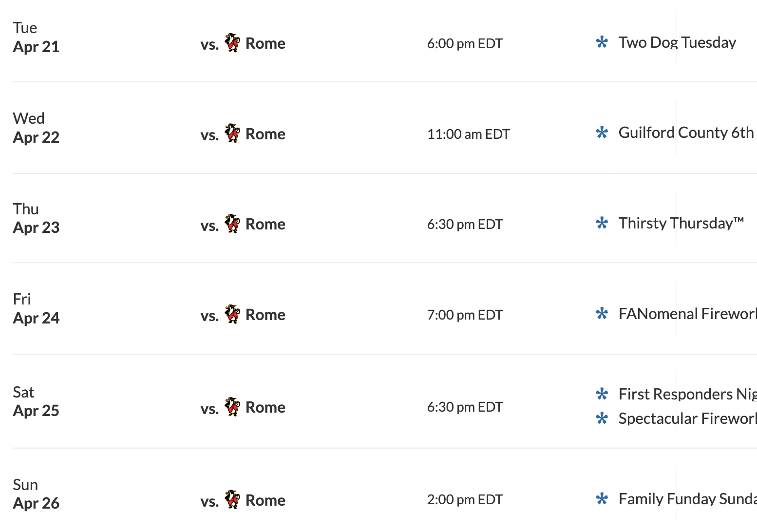This screenshot has height=532, width=757.
Task: Select the Rome opponent name on Apr 25
Action: click(x=265, y=407)
